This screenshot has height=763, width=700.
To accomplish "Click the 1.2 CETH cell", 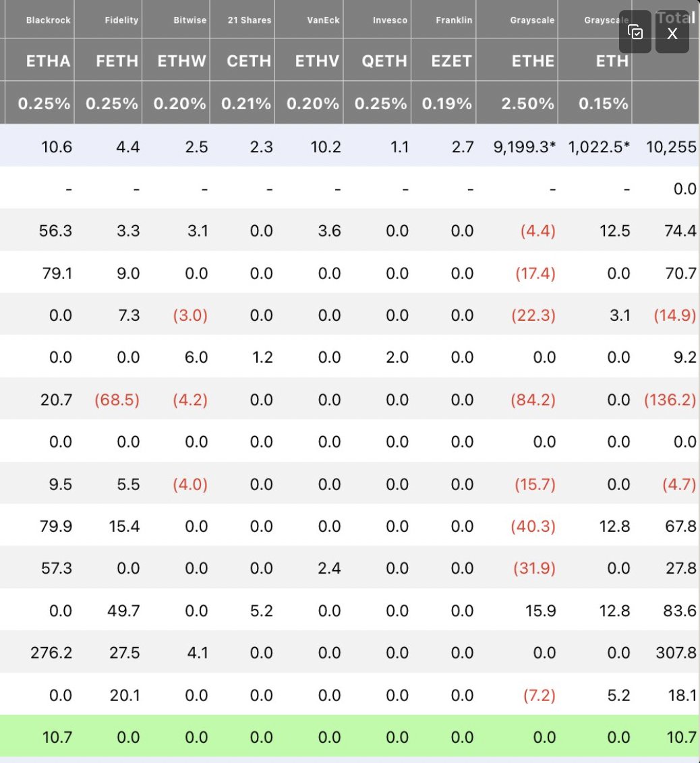I will [262, 357].
